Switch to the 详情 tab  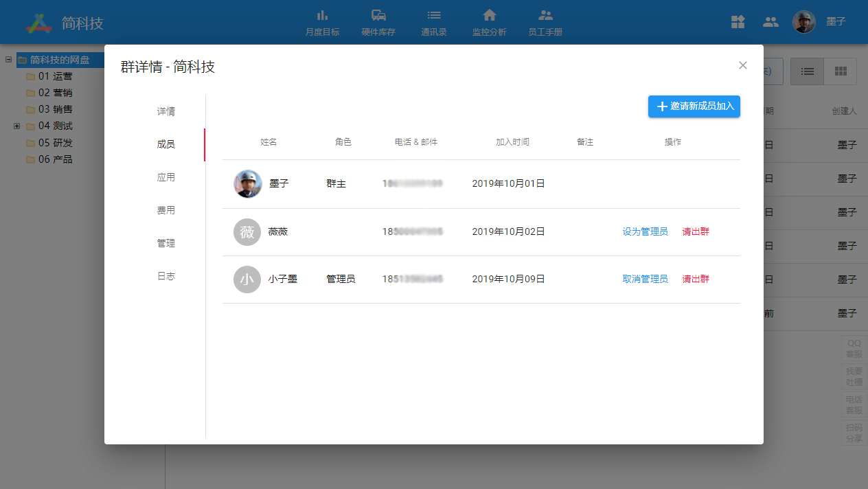click(x=165, y=111)
